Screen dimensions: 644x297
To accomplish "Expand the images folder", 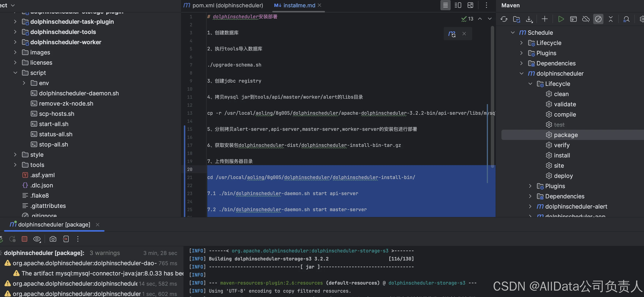I will (15, 52).
